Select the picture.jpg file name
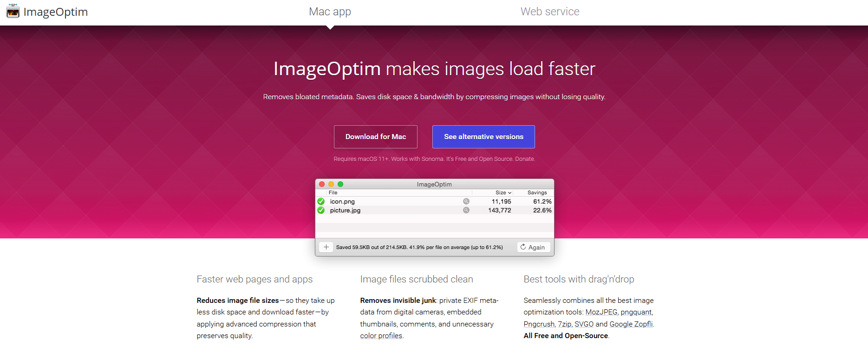 [345, 210]
